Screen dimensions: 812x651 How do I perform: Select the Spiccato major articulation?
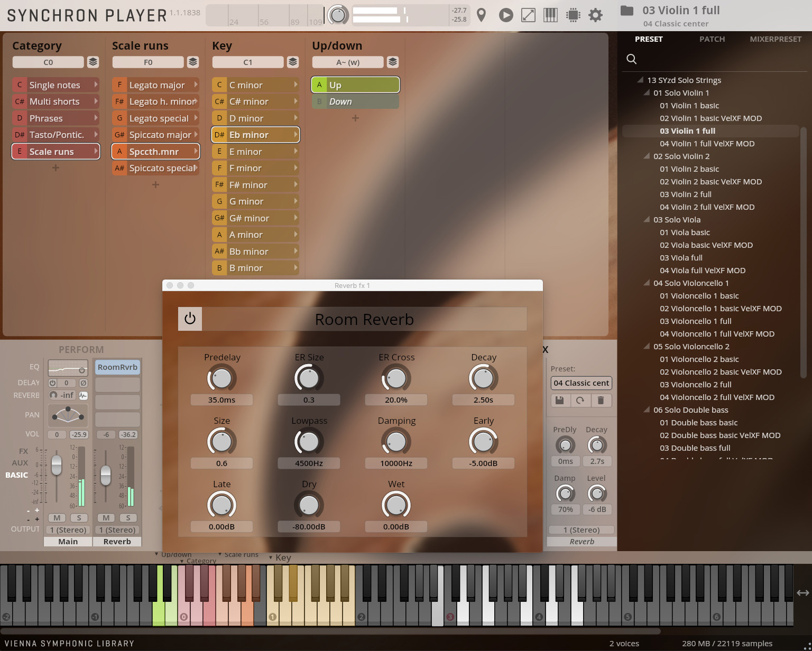click(157, 134)
